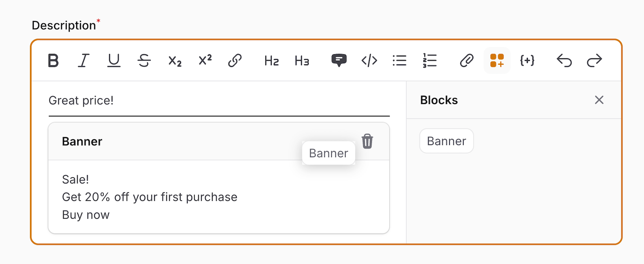Insert a code block
This screenshot has width=644, height=264.
369,61
